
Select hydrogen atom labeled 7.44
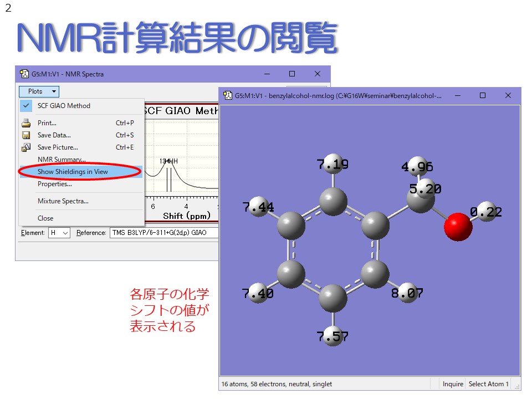pyautogui.click(x=259, y=206)
